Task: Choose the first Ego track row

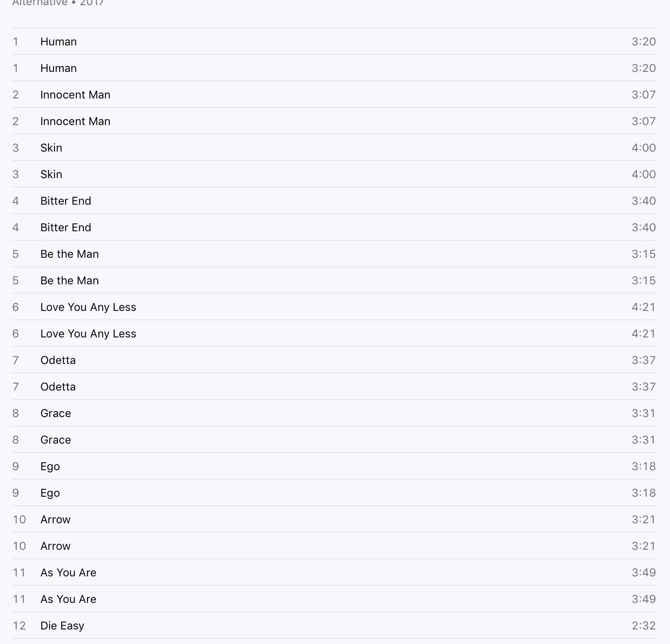Action: click(x=334, y=466)
